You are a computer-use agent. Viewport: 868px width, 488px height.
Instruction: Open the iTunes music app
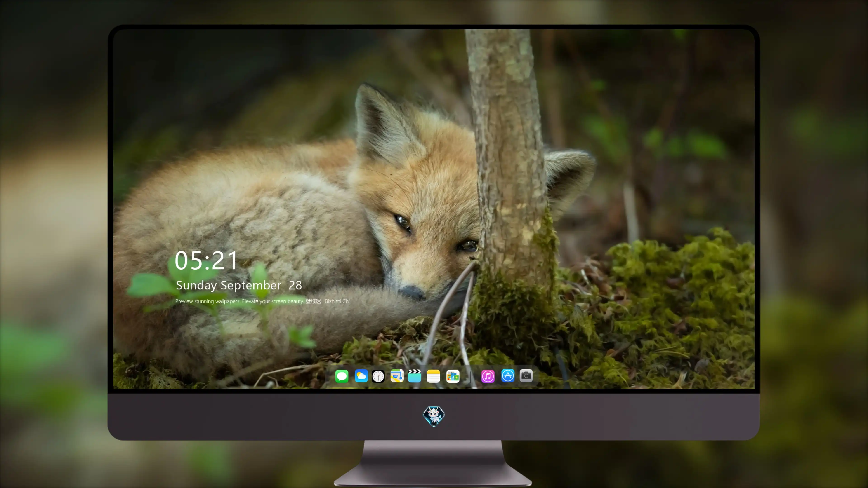coord(488,376)
